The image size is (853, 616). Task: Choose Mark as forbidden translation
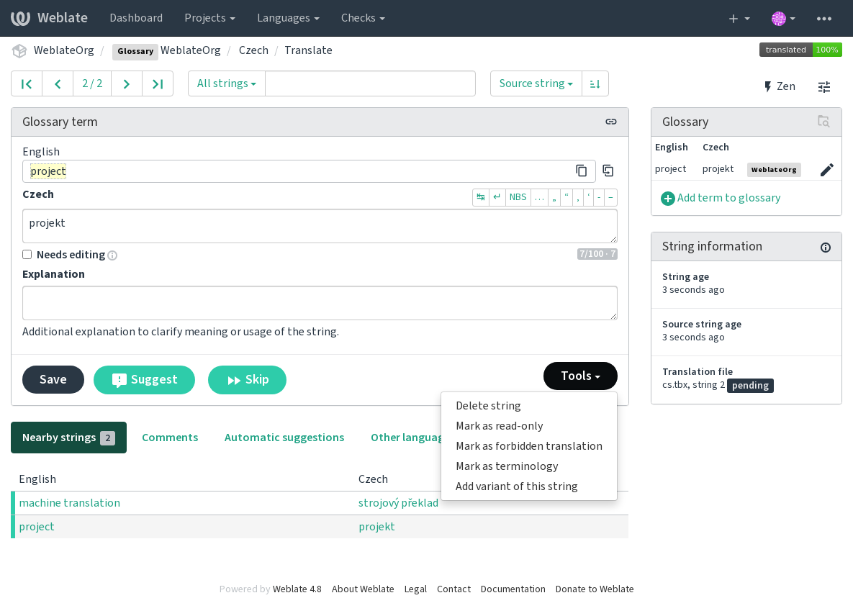coord(529,446)
